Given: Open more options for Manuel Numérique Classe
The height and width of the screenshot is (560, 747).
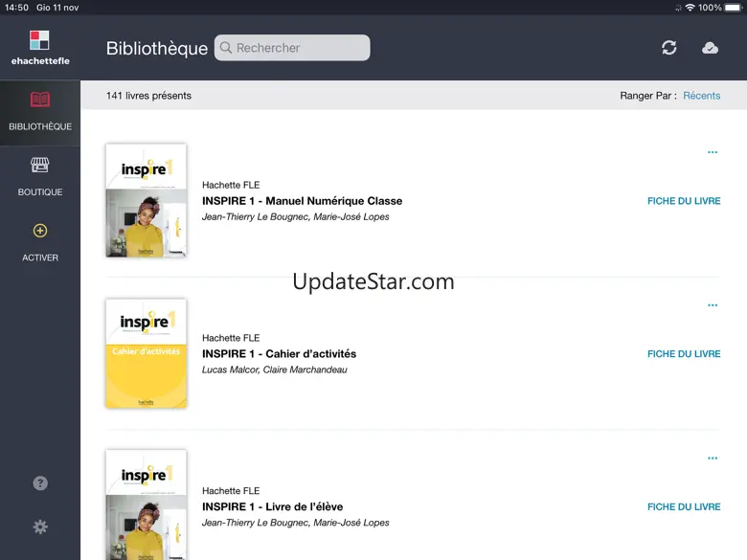Looking at the screenshot, I should tap(712, 152).
